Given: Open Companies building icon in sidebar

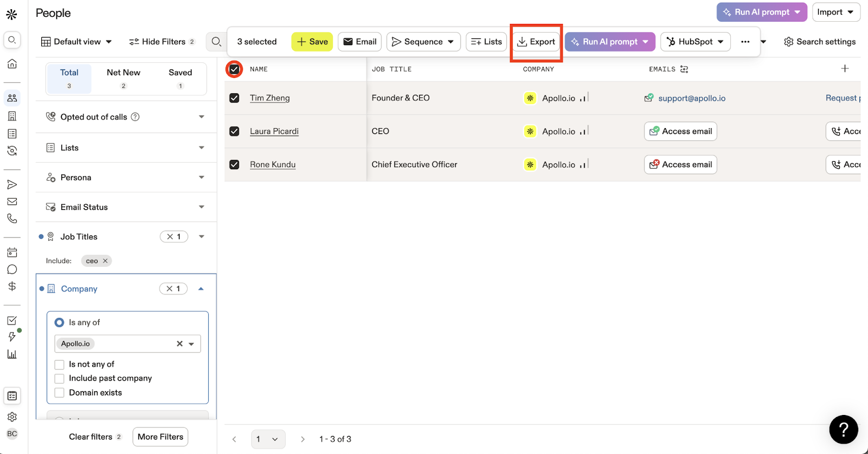Looking at the screenshot, I should (12, 116).
